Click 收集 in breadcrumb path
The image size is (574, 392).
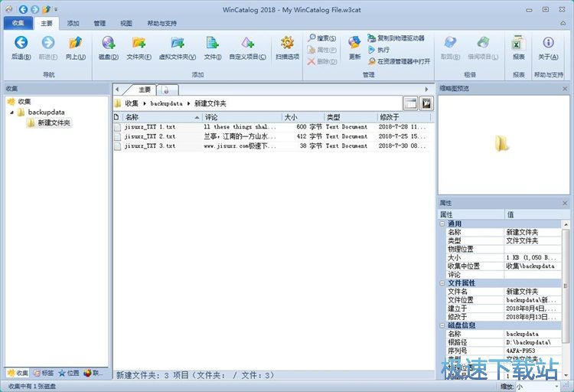click(x=132, y=103)
